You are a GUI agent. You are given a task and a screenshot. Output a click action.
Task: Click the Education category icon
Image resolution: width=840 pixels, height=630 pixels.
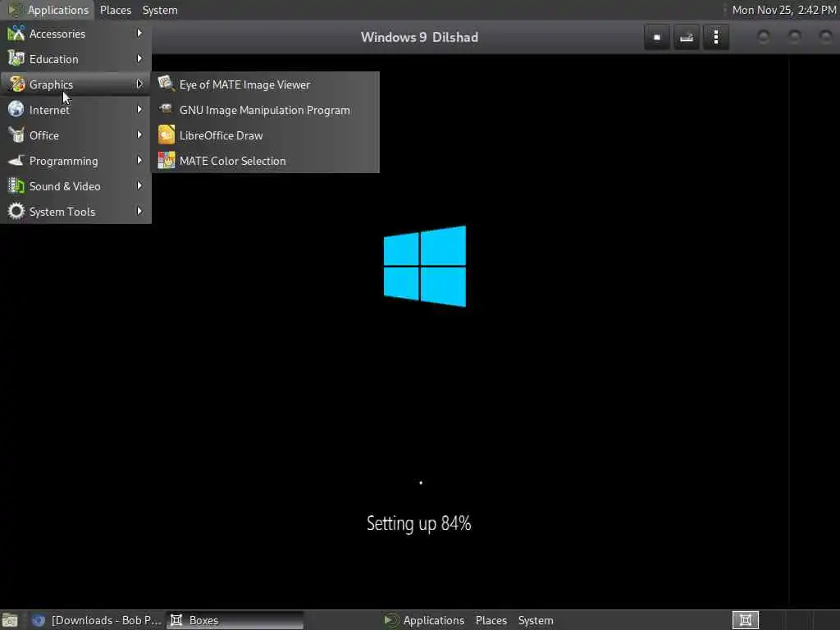click(x=16, y=59)
